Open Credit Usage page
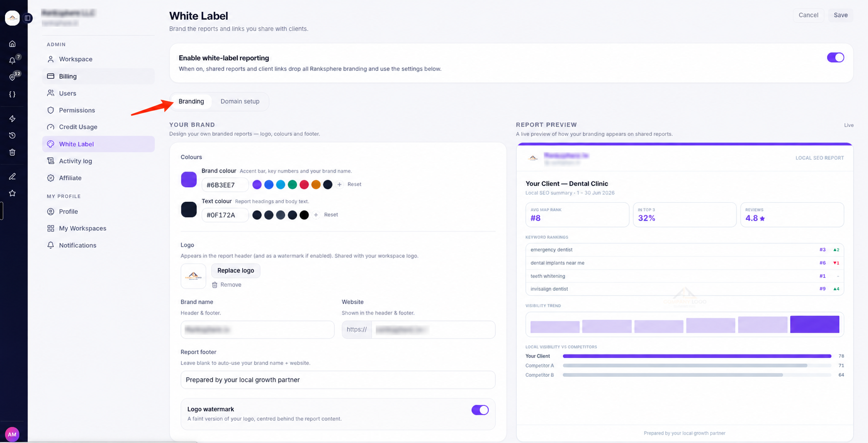868x443 pixels. tap(98, 127)
